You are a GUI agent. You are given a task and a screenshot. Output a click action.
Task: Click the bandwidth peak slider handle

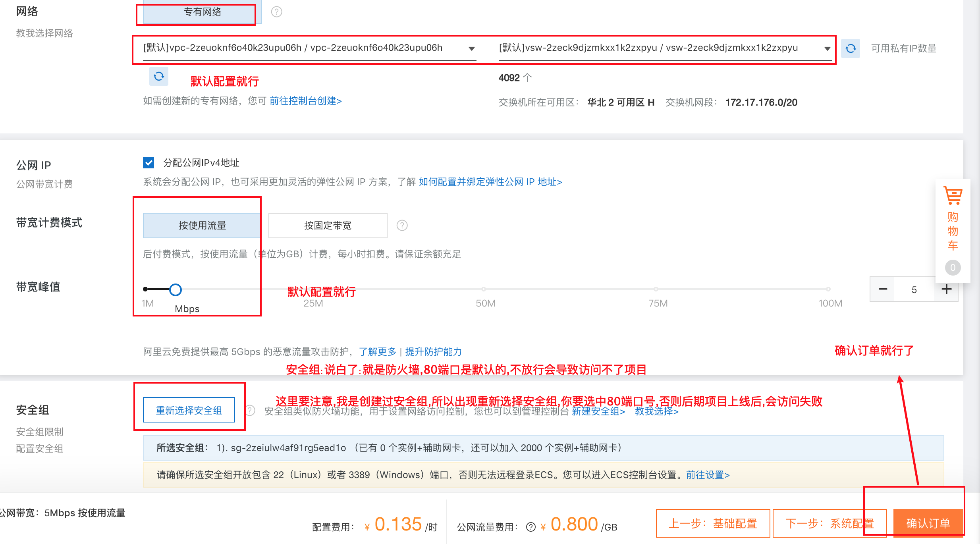tap(175, 290)
